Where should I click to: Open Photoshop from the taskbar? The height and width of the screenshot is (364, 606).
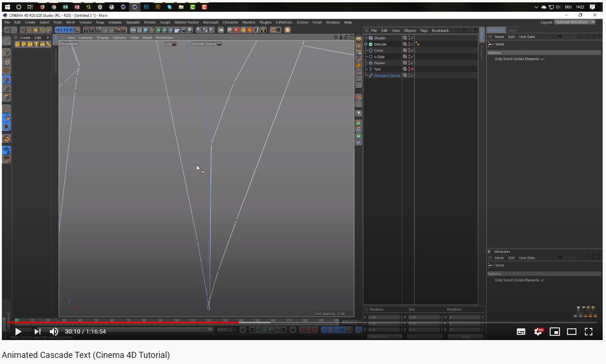pyautogui.click(x=146, y=7)
